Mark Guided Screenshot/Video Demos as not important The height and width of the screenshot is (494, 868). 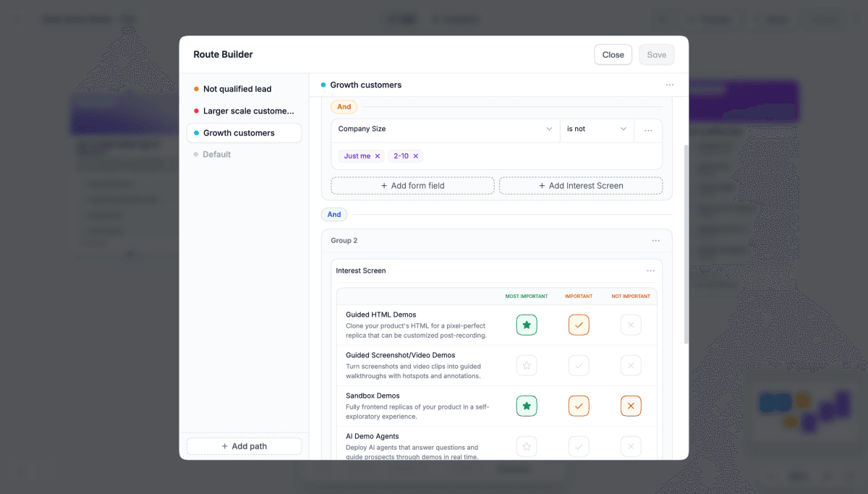pyautogui.click(x=631, y=365)
